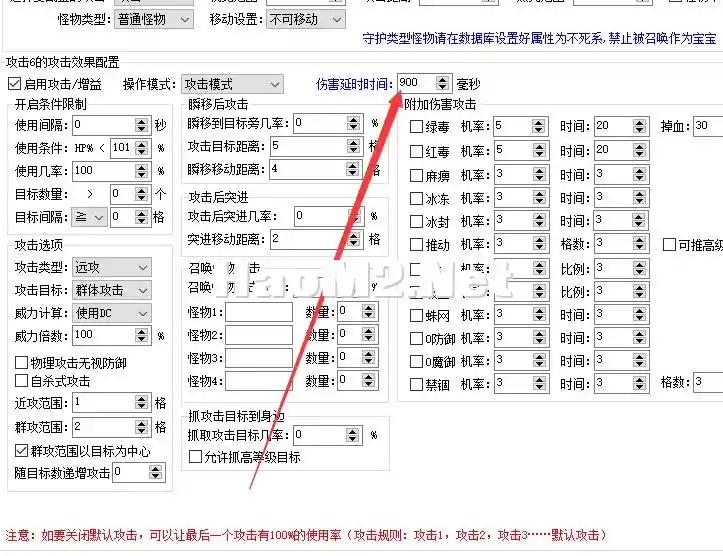Click the 掉血 value field
The image size is (723, 556).
(708, 126)
